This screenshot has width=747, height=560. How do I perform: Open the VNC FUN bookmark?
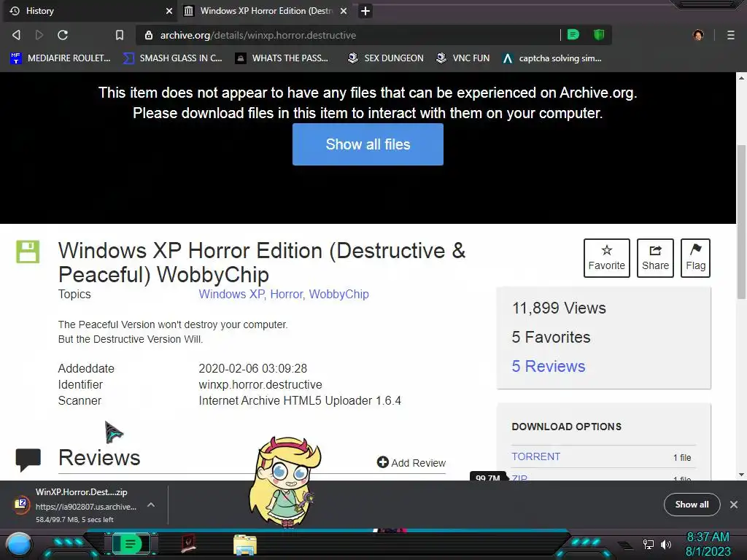click(x=463, y=58)
